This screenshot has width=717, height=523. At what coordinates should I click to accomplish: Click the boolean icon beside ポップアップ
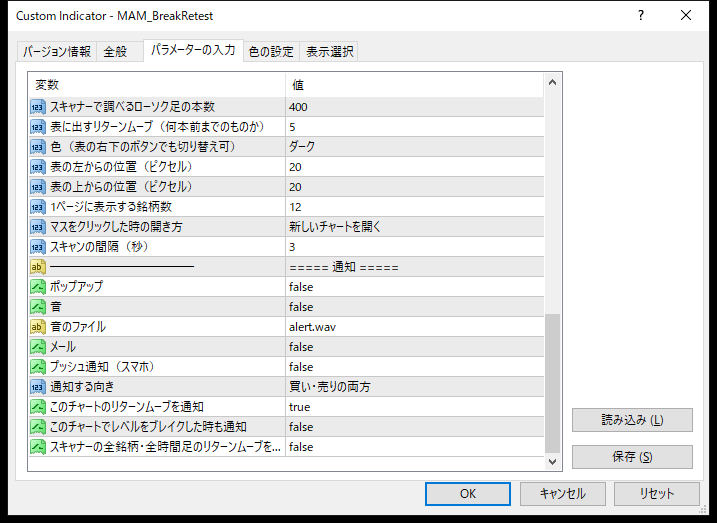click(x=38, y=287)
